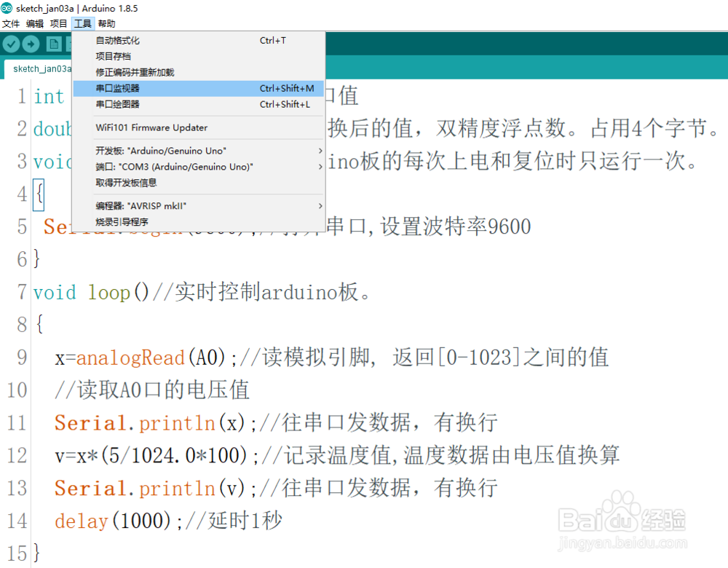
Task: Click the New sketch document icon
Action: click(x=54, y=44)
